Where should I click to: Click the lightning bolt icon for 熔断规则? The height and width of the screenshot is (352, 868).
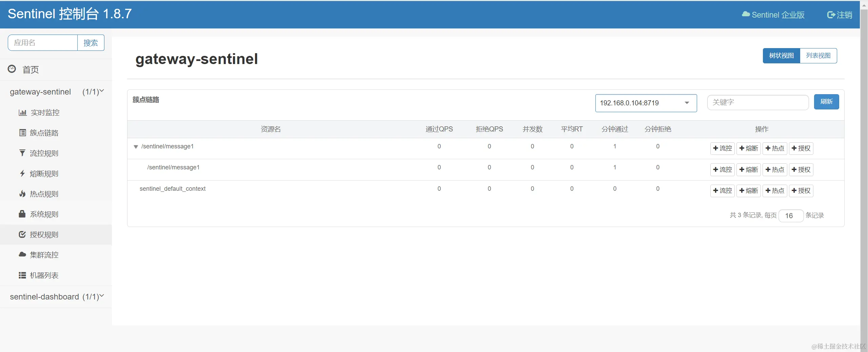point(22,173)
